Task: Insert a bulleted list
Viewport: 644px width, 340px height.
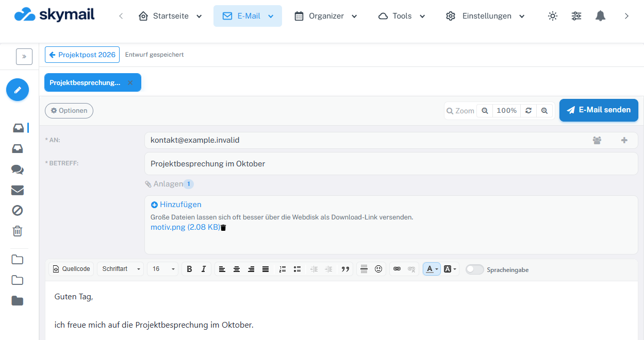Action: (x=297, y=269)
